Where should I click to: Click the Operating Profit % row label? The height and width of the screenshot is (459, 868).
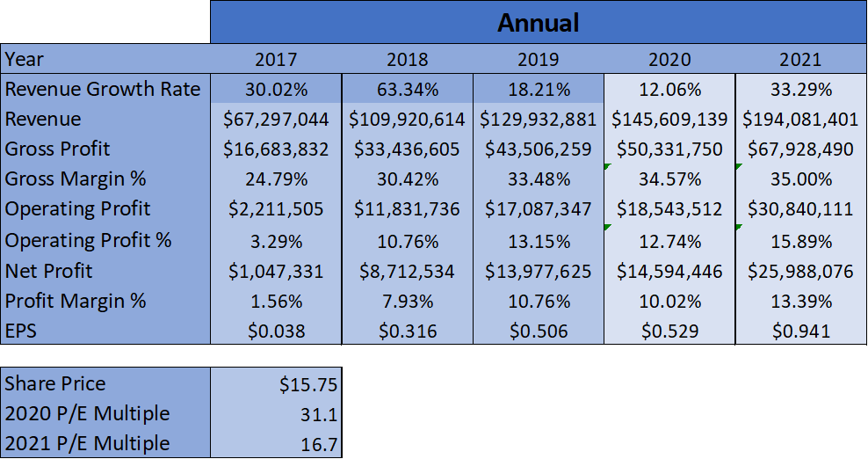coord(105,241)
